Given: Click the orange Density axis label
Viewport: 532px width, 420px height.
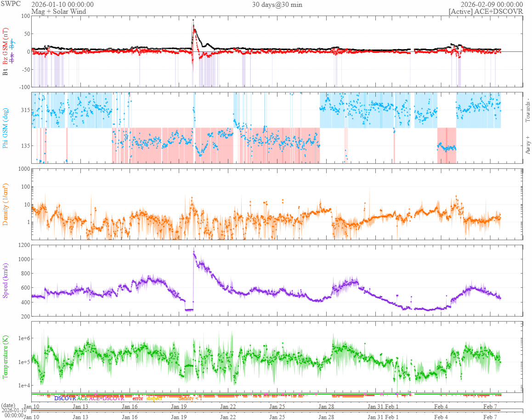Looking at the screenshot, I should (6, 204).
